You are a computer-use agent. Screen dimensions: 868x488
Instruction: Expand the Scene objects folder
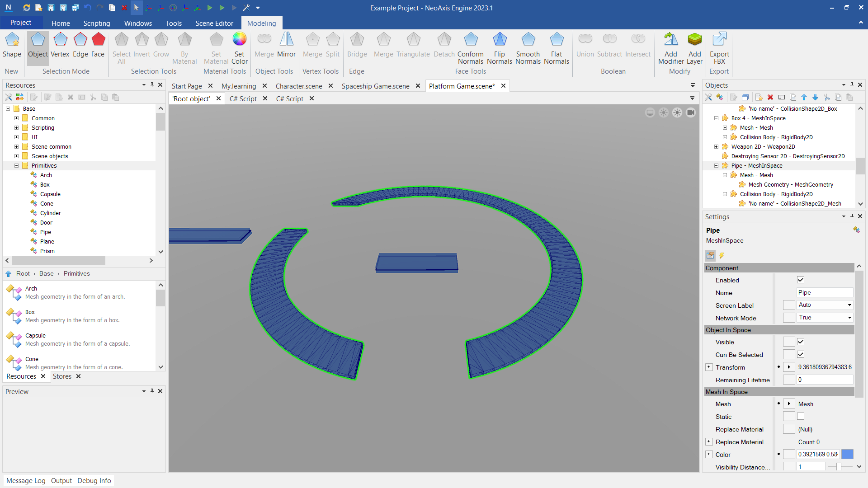[17, 156]
